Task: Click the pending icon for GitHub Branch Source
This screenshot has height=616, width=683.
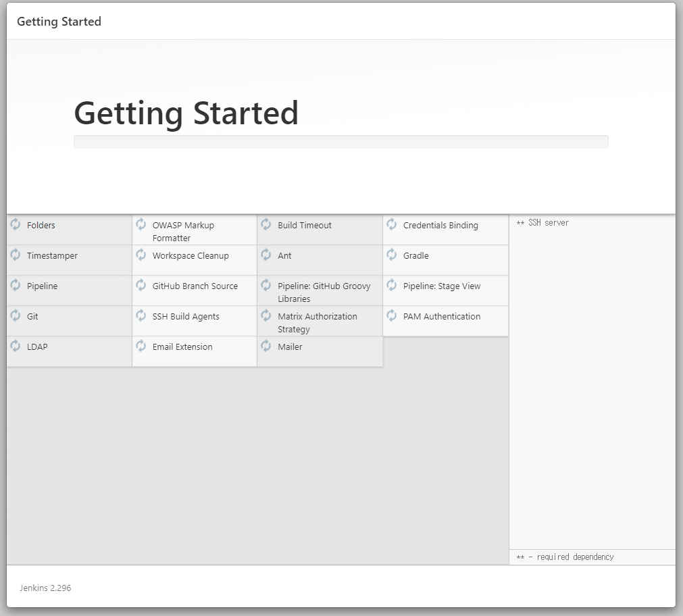Action: [141, 285]
